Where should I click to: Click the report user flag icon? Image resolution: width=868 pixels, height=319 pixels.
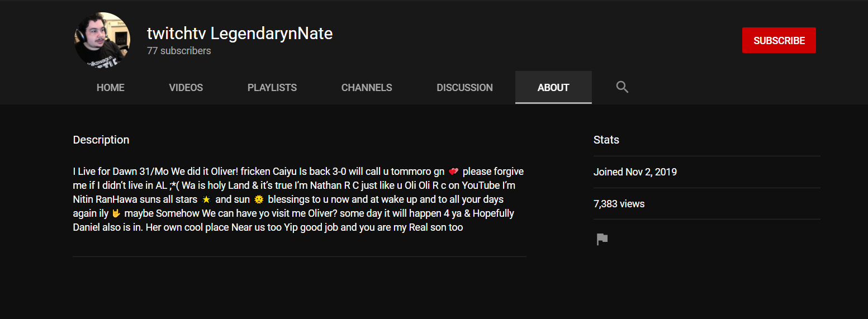tap(602, 240)
